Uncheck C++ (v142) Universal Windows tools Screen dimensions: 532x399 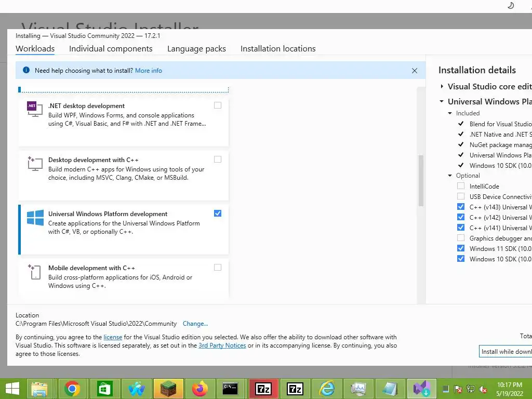point(461,217)
